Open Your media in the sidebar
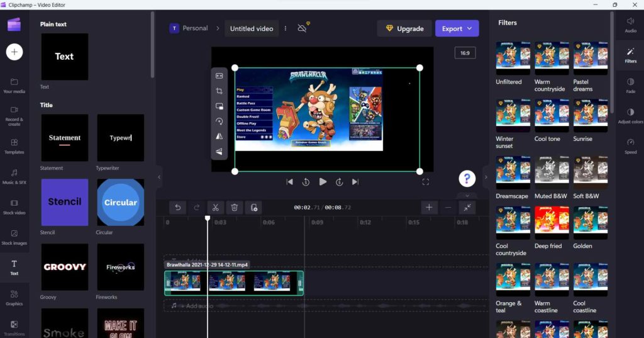Image resolution: width=644 pixels, height=338 pixels. [14, 86]
